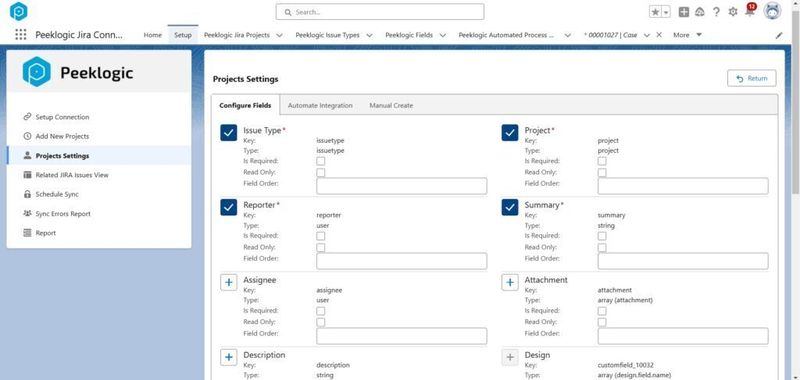Screen dimensions: 800x380
Task: Open the Peeklogic Jira Projects tab
Action: point(237,35)
